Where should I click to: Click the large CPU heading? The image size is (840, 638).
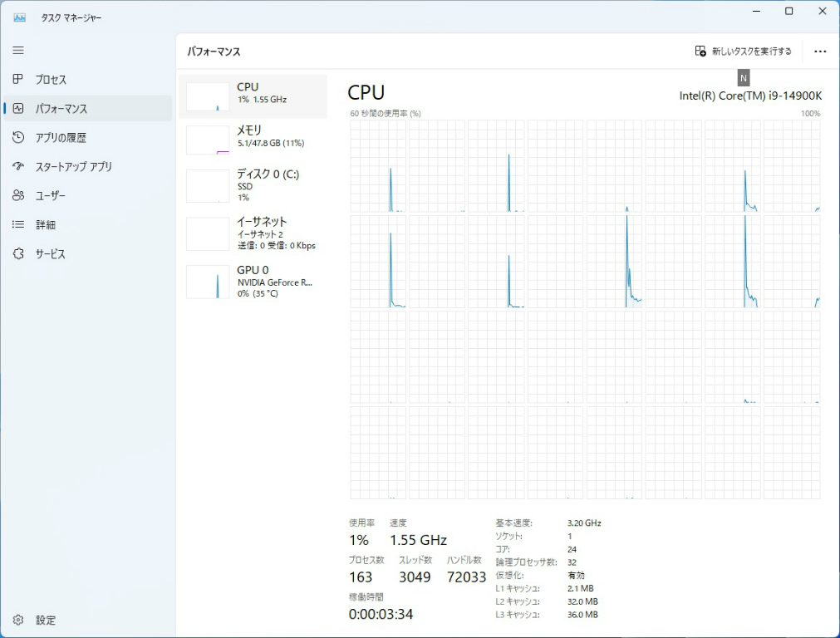(366, 93)
